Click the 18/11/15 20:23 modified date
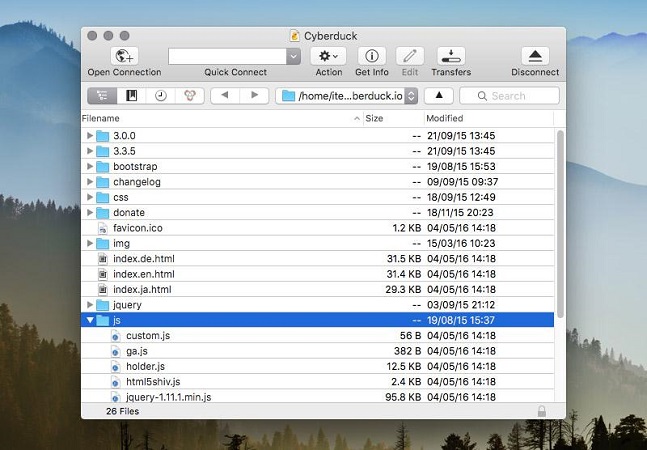Image resolution: width=647 pixels, height=450 pixels. point(460,212)
